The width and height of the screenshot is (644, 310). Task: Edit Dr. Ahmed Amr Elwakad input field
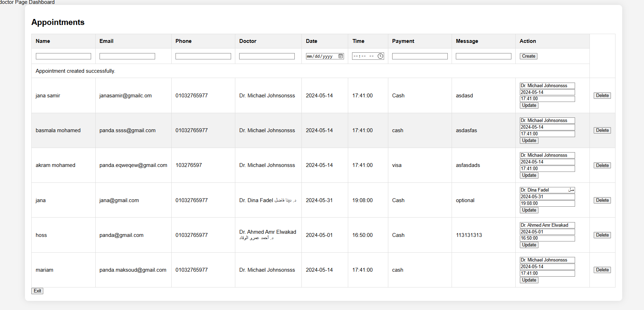pos(547,225)
